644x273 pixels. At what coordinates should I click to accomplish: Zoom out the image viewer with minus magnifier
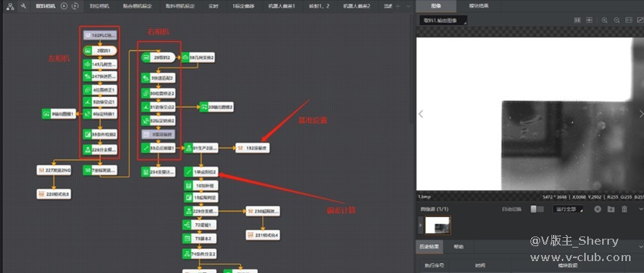616,20
